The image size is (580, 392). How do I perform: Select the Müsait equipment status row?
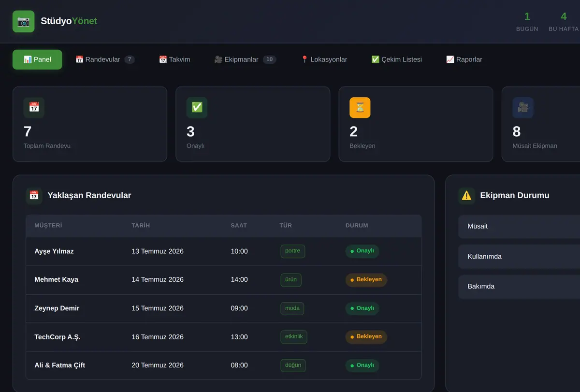click(519, 226)
